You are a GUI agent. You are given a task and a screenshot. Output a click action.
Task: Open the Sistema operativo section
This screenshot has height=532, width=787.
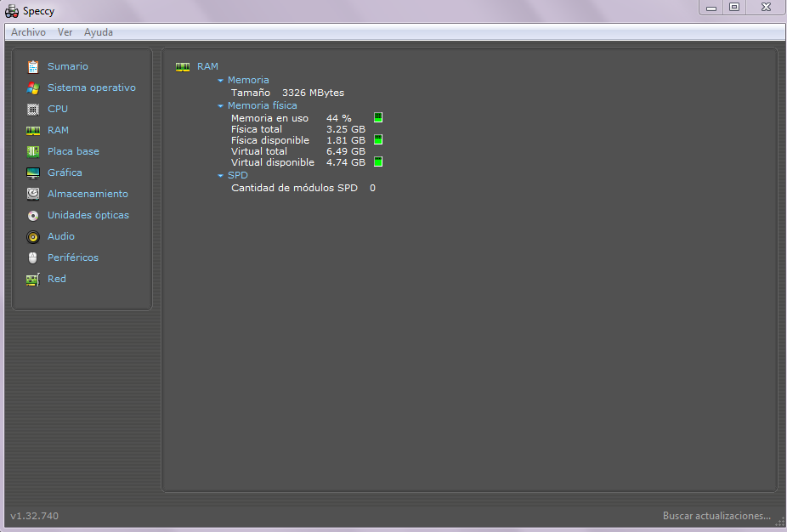coord(91,88)
